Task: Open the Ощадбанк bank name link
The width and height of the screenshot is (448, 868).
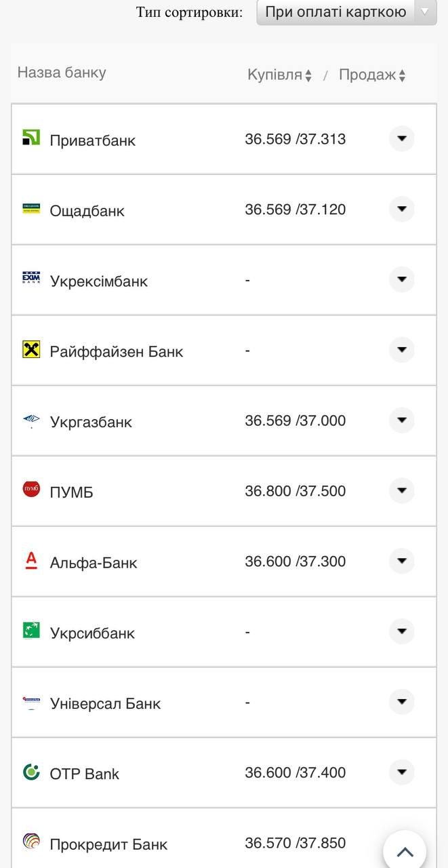Action: pyautogui.click(x=87, y=211)
